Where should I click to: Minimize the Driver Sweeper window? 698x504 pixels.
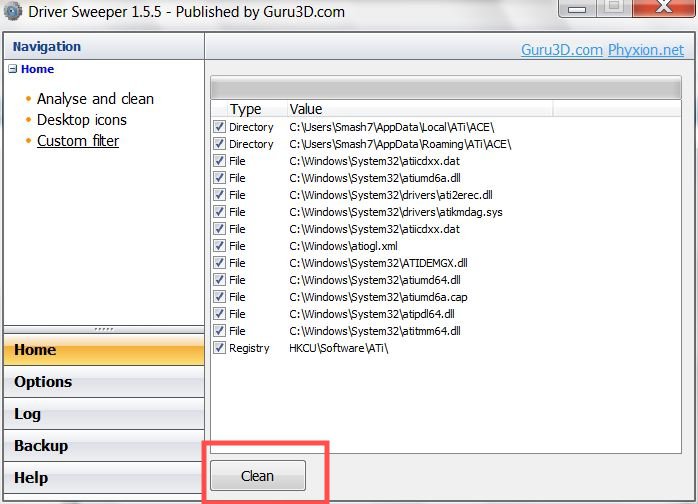point(577,8)
